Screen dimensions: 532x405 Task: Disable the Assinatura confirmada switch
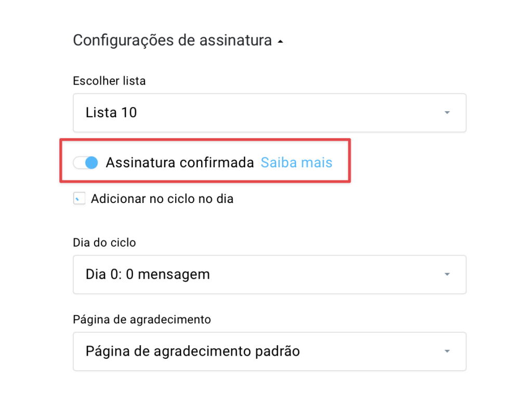[86, 163]
